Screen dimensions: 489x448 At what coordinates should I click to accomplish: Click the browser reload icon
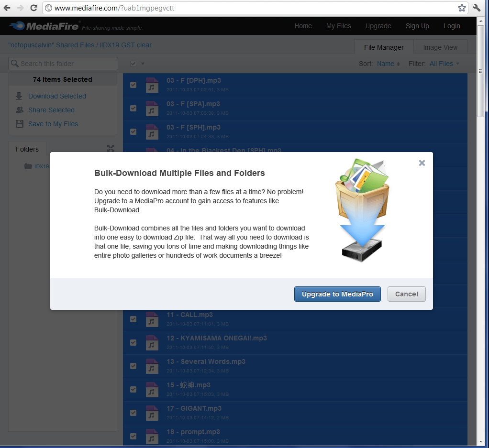point(33,8)
